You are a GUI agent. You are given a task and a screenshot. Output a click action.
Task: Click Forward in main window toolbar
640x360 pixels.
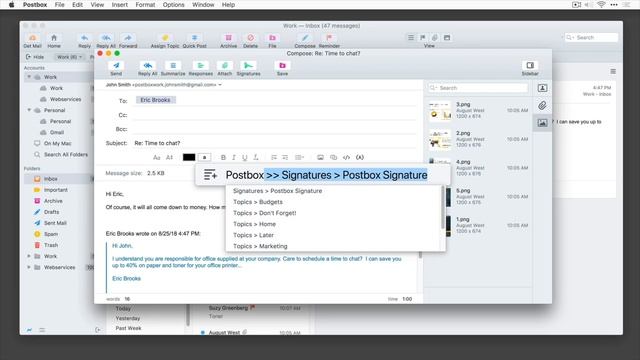(x=128, y=41)
